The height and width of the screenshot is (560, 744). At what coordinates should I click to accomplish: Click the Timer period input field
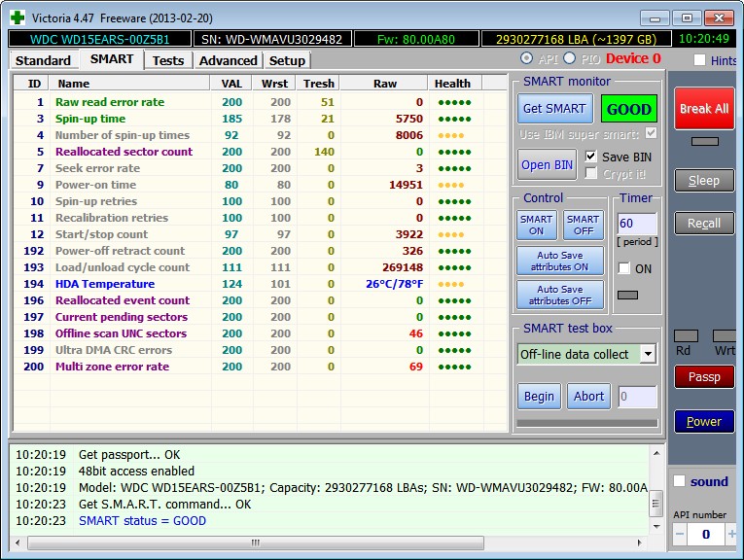(636, 224)
